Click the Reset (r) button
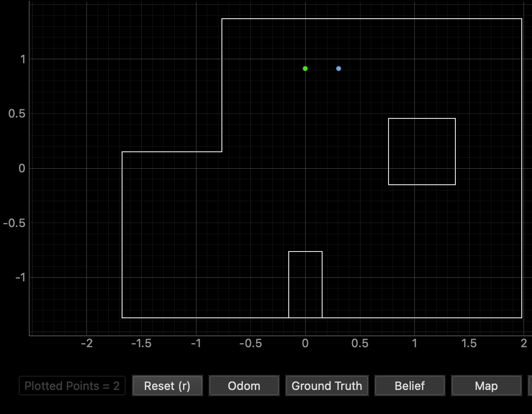 167,386
